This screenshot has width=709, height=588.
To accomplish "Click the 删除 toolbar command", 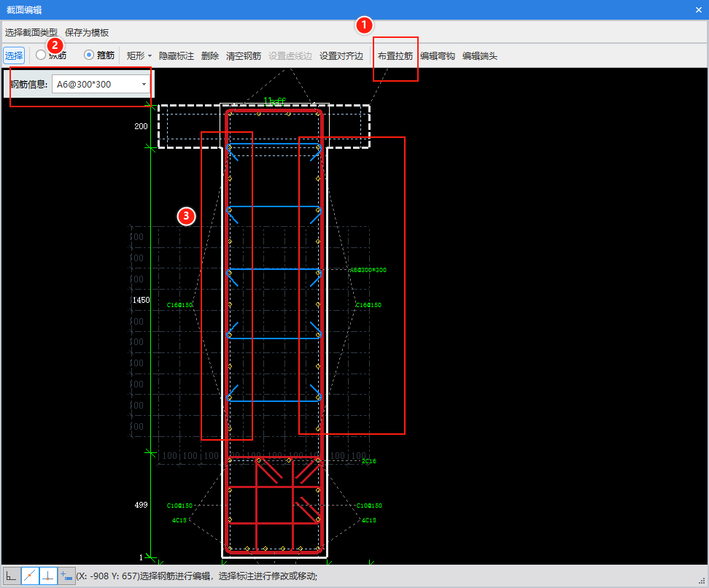I will (x=210, y=55).
